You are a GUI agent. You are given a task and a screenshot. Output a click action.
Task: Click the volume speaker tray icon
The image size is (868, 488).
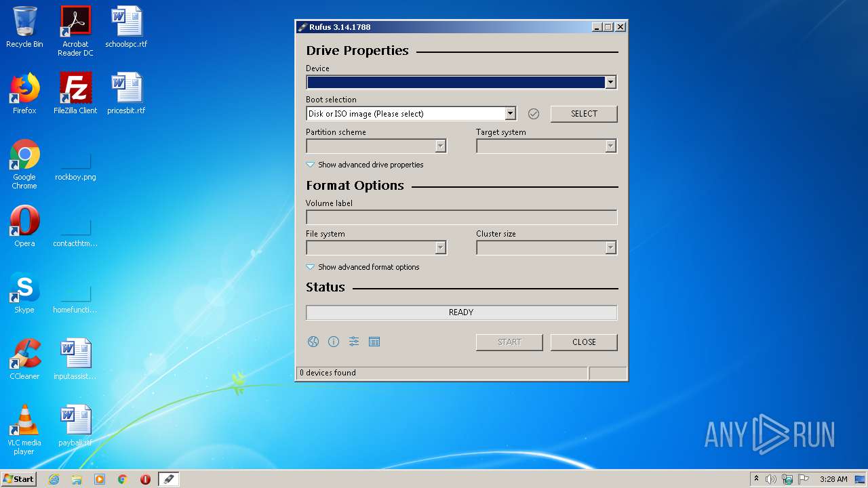point(771,479)
